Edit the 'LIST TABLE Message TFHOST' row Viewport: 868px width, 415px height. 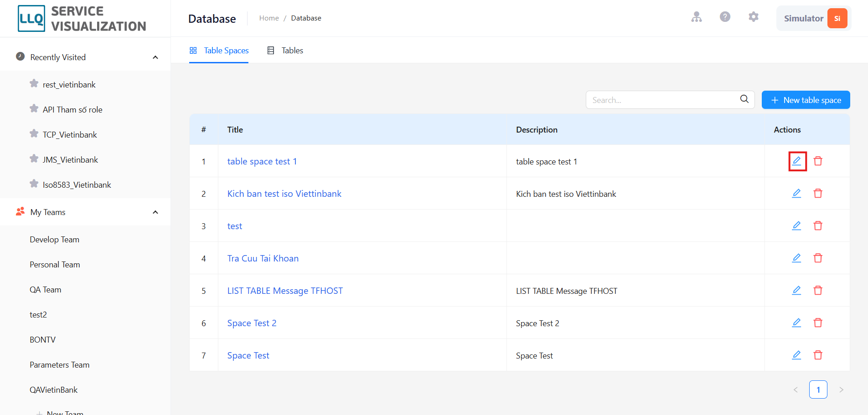796,291
